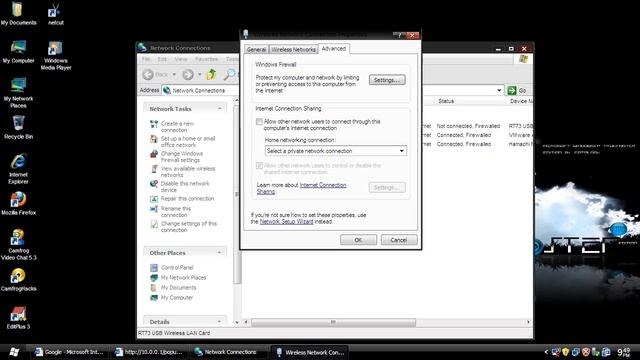
Task: Select the Recycle Bin icon
Action: (18, 128)
